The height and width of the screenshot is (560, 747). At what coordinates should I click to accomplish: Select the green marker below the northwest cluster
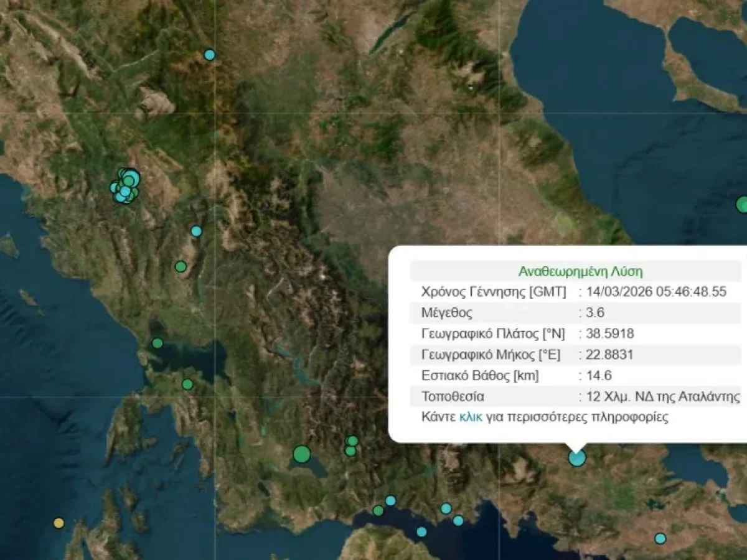[x=182, y=266]
